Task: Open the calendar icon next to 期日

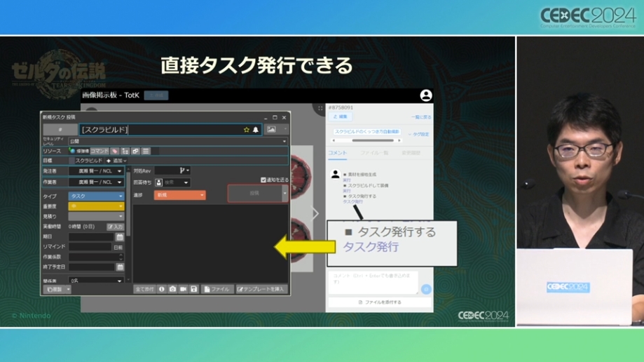Action: 120,236
